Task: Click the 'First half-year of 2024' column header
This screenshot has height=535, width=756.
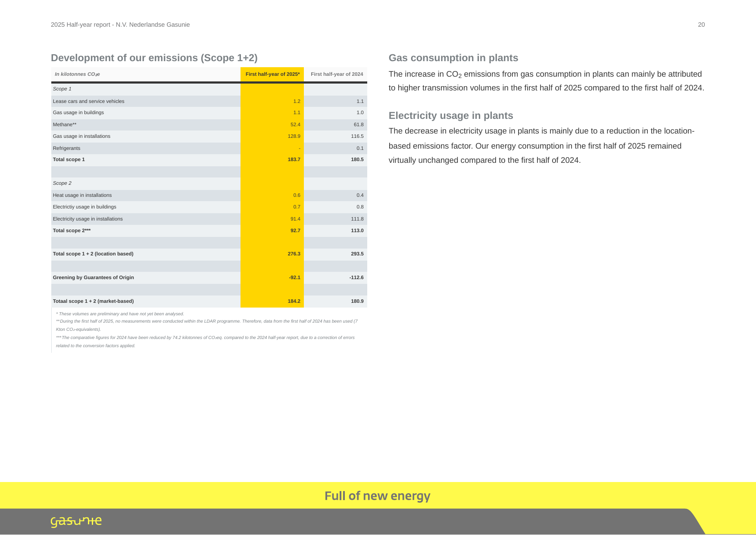Action: tap(337, 74)
